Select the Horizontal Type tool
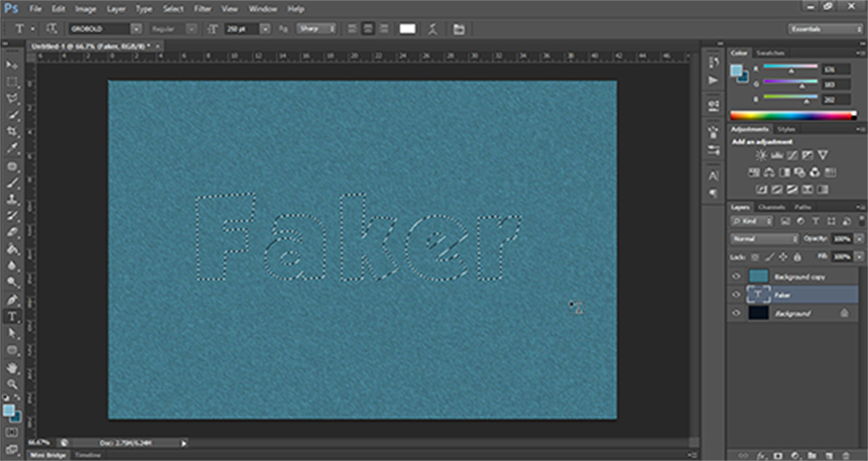The width and height of the screenshot is (868, 461). click(x=12, y=317)
